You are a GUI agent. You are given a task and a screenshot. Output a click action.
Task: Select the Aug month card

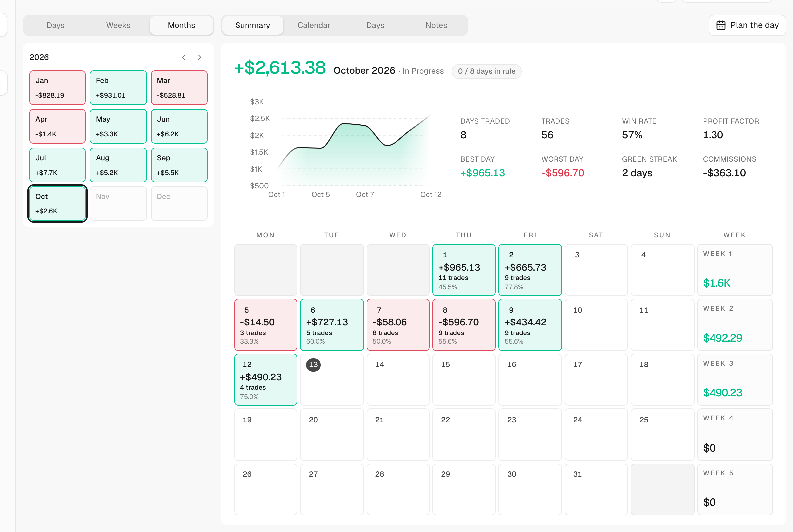point(118,165)
